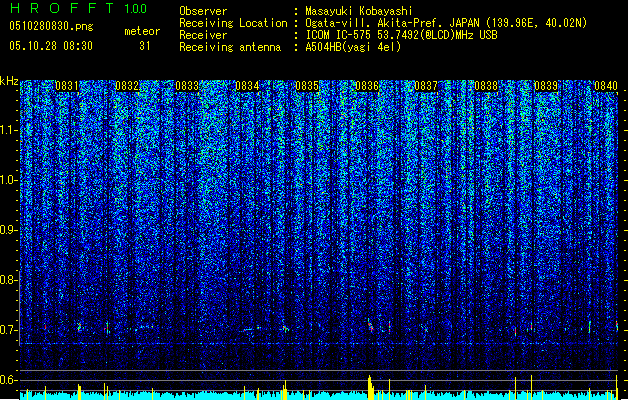The width and height of the screenshot is (629, 400).
Task: Click the kHz axis unit label
Action: 9,81
